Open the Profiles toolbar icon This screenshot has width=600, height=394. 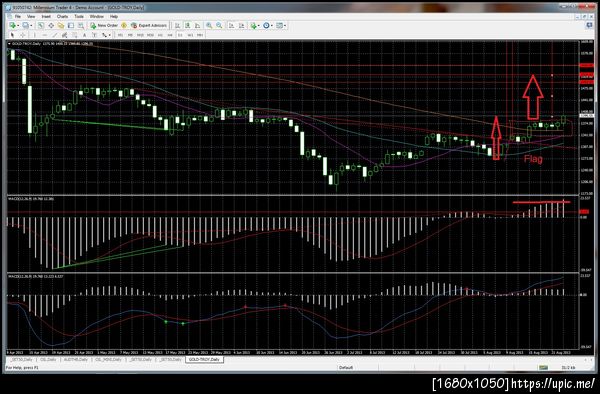coord(25,25)
